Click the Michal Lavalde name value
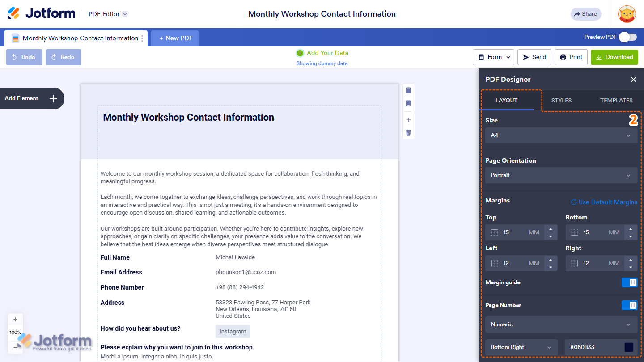This screenshot has width=644, height=362. pyautogui.click(x=235, y=257)
